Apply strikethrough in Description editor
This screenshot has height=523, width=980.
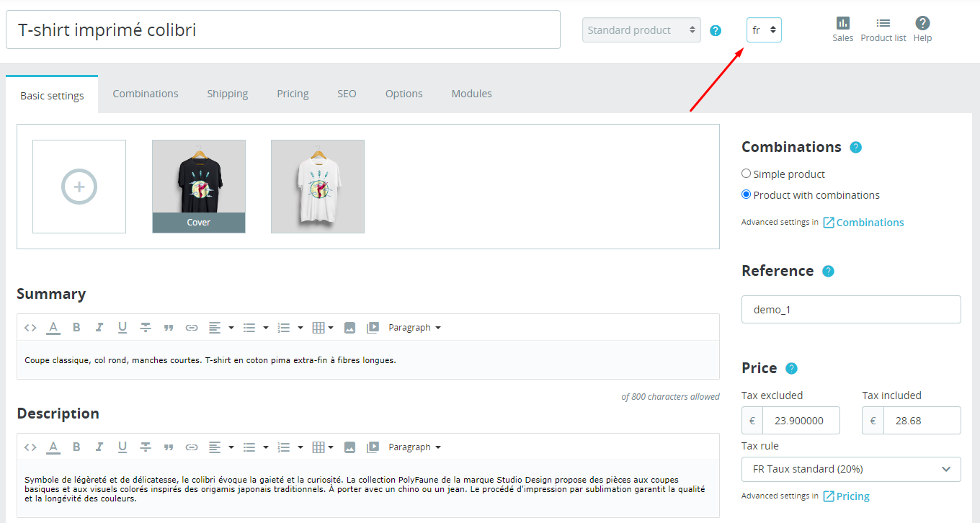click(x=146, y=447)
